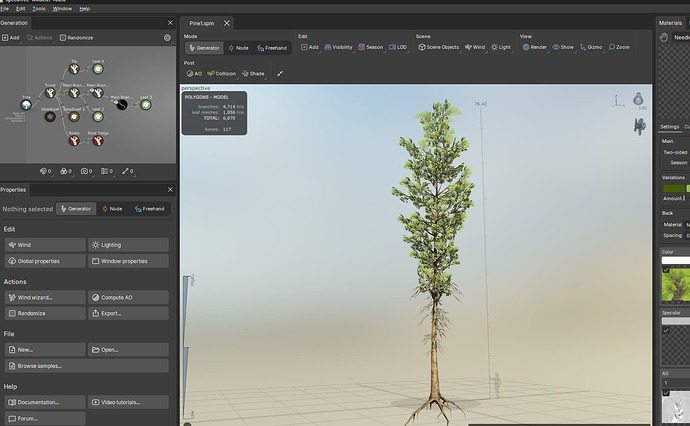
Task: Click the dark green variation color swatch
Action: 674,188
